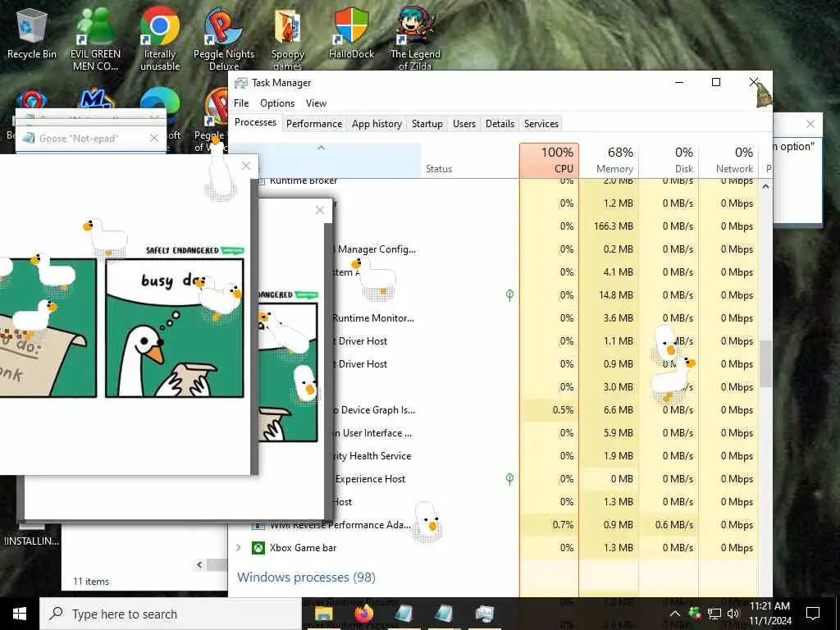Open the File menu in Task Manager

pos(241,103)
